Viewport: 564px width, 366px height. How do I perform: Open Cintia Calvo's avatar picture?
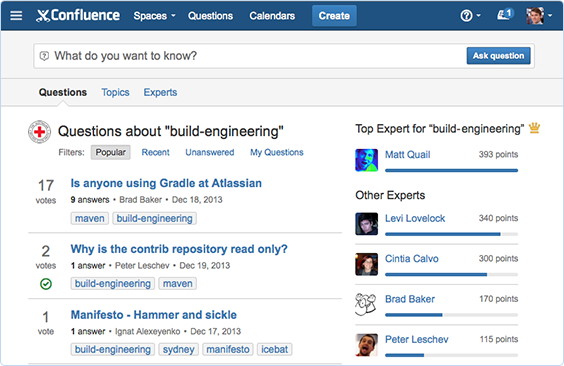pyautogui.click(x=367, y=264)
